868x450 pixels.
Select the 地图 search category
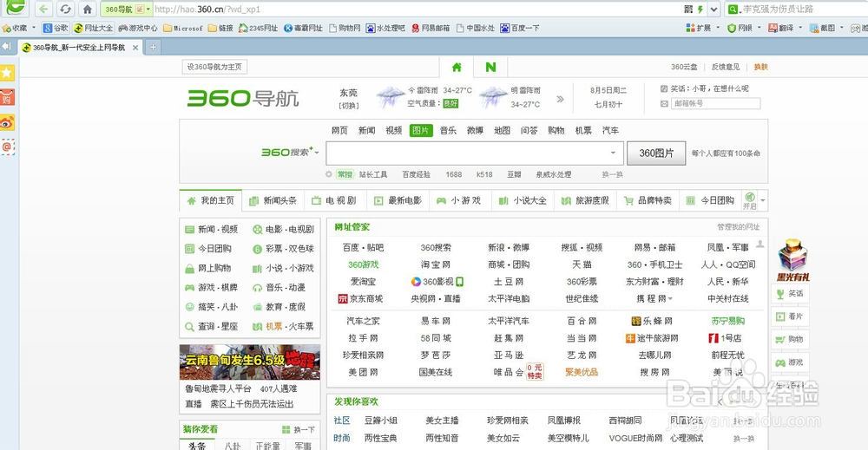click(502, 130)
